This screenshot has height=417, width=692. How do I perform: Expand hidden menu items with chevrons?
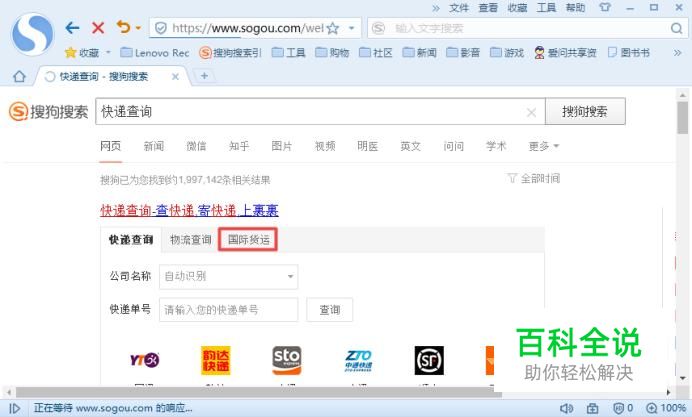click(x=436, y=8)
